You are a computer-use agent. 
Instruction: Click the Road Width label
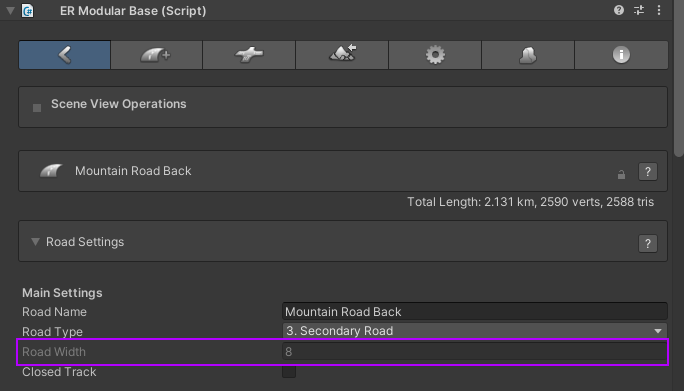coord(54,352)
